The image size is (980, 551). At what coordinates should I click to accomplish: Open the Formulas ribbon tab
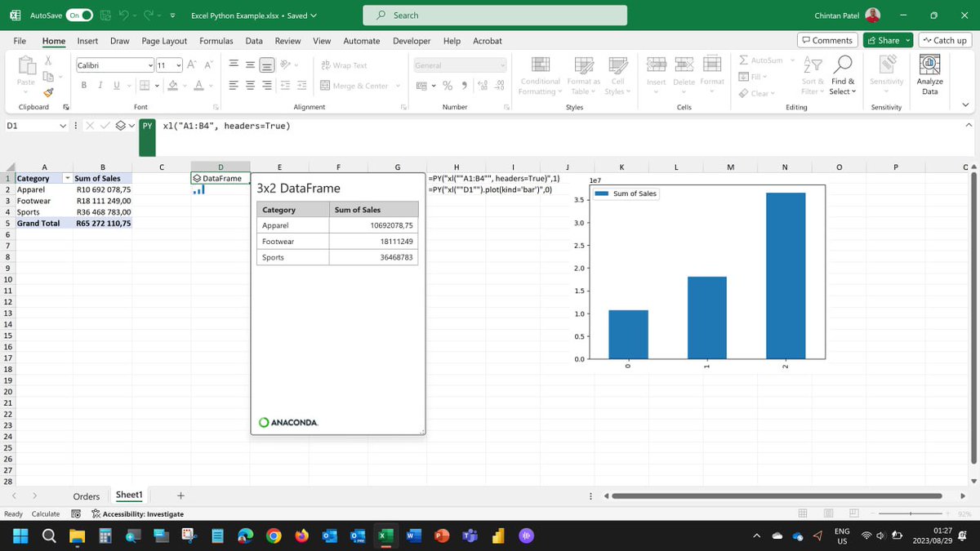(x=216, y=41)
